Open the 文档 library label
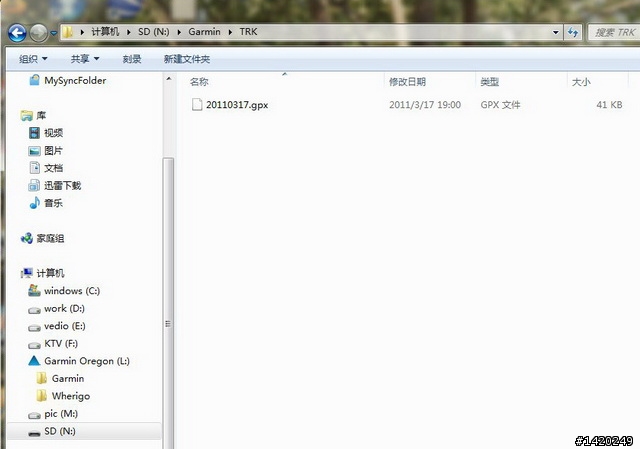 click(x=53, y=168)
